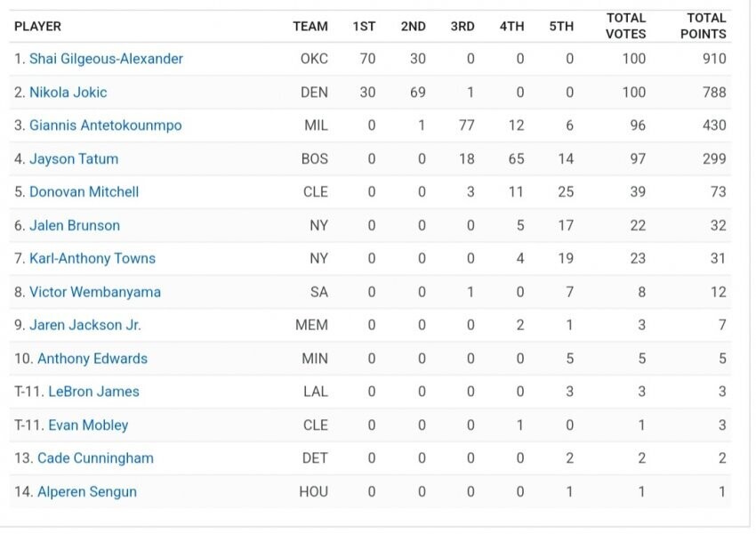
Task: Open Shai Gilgeous-Alexander's player link
Action: click(106, 59)
